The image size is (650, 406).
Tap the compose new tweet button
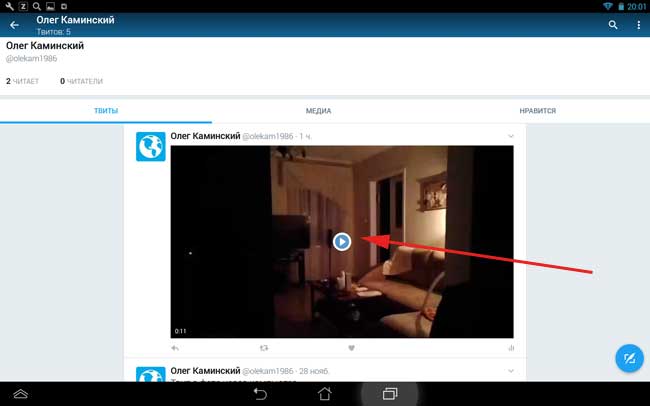click(628, 358)
